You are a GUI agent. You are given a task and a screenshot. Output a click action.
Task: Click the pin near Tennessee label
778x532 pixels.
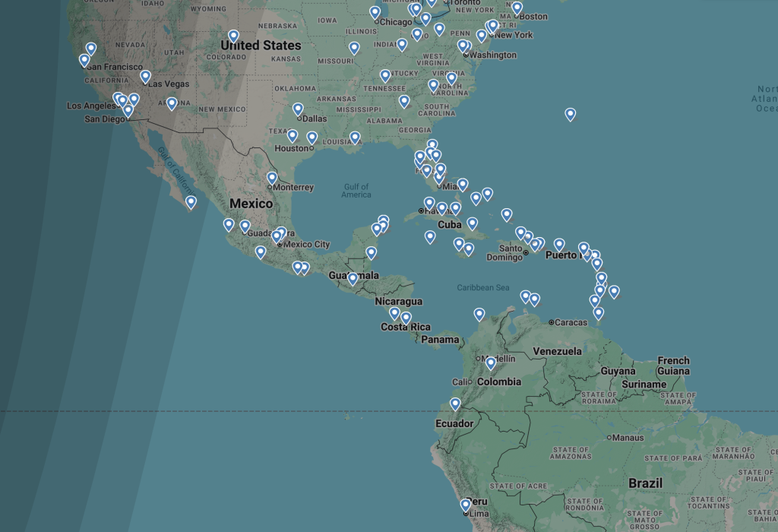pyautogui.click(x=385, y=75)
